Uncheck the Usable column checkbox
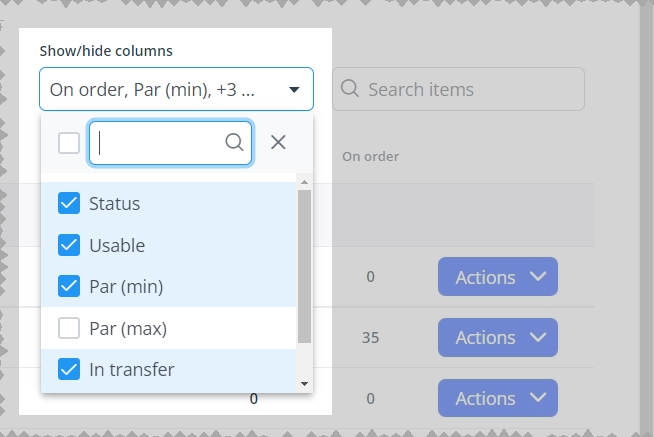Screen dimensions: 654x437 coord(69,245)
